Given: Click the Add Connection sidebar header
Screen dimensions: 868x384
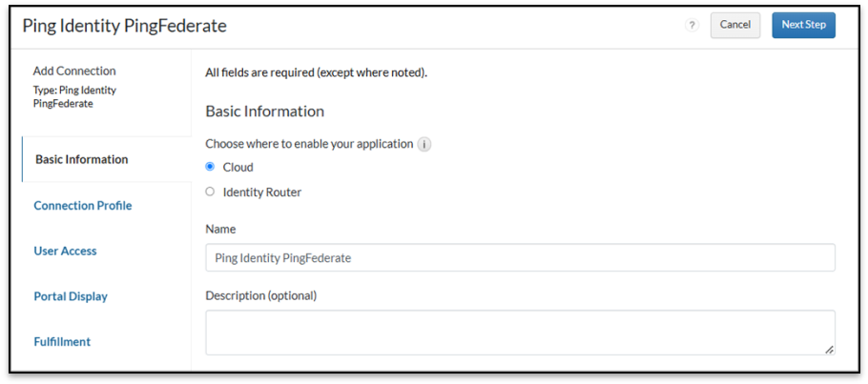Looking at the screenshot, I should 74,71.
